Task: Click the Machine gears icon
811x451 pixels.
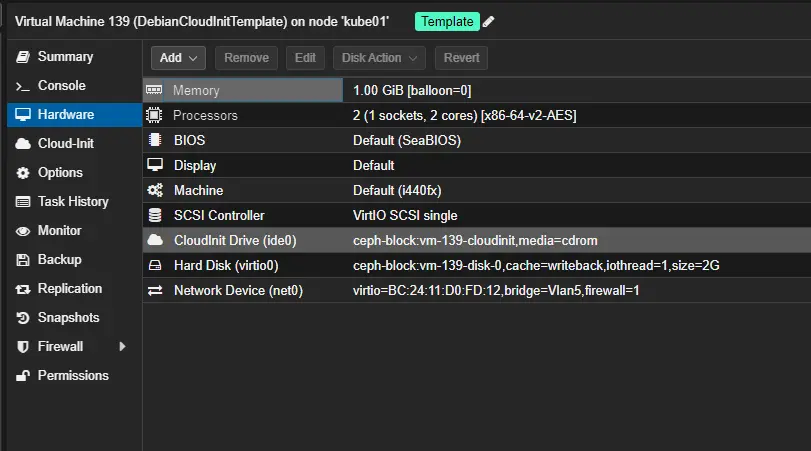Action: (x=155, y=190)
